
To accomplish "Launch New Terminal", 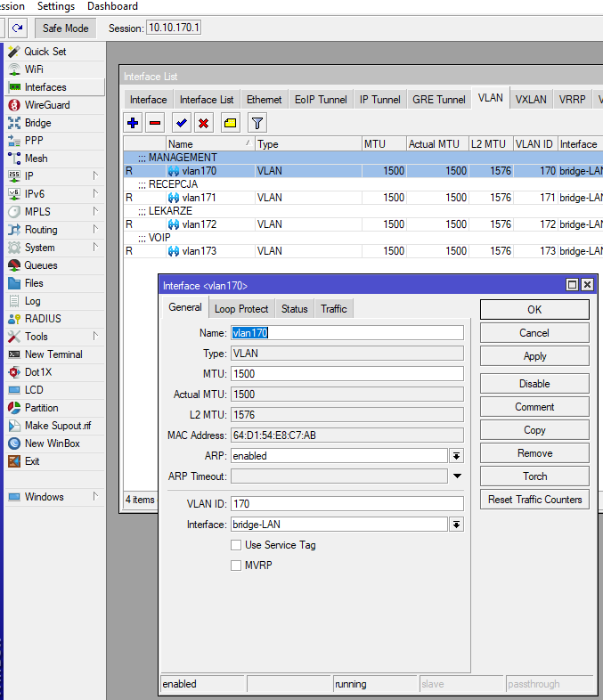I will 55,354.
